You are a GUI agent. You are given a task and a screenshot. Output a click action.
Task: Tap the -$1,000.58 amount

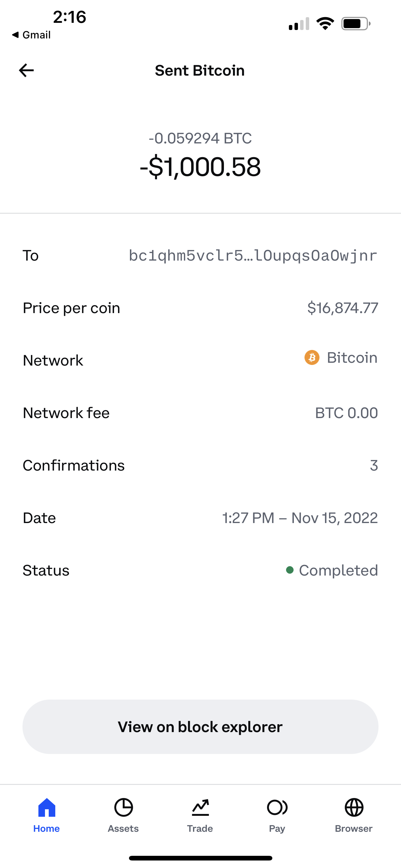point(200,167)
